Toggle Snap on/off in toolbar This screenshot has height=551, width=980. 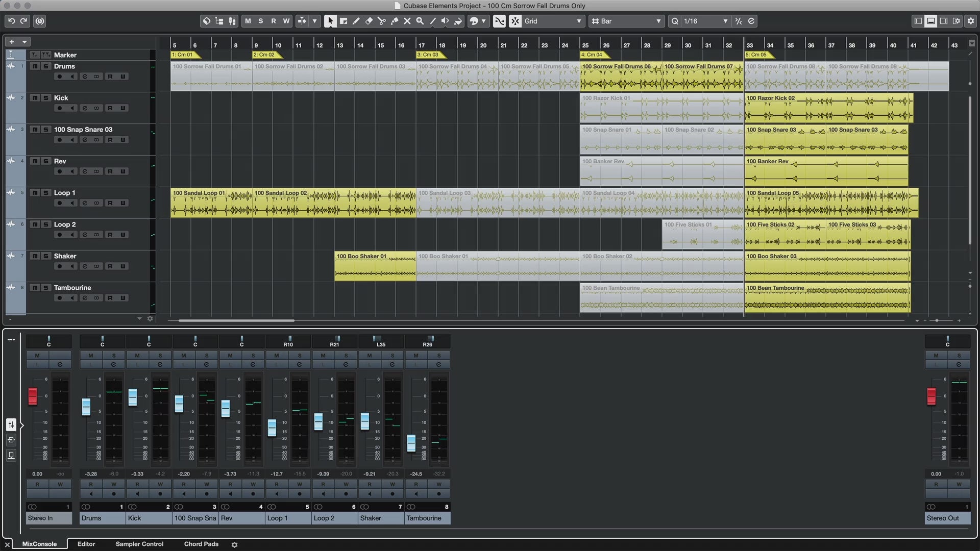coord(515,21)
